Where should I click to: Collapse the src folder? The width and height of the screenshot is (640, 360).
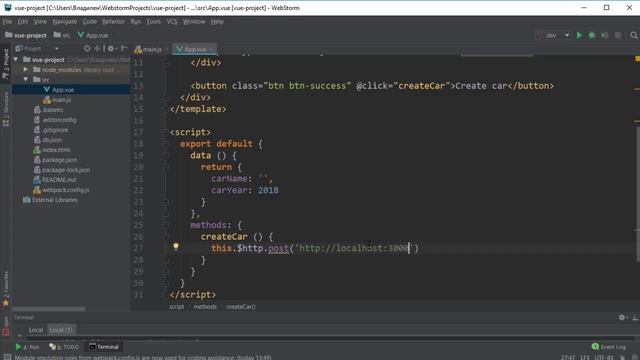26,80
